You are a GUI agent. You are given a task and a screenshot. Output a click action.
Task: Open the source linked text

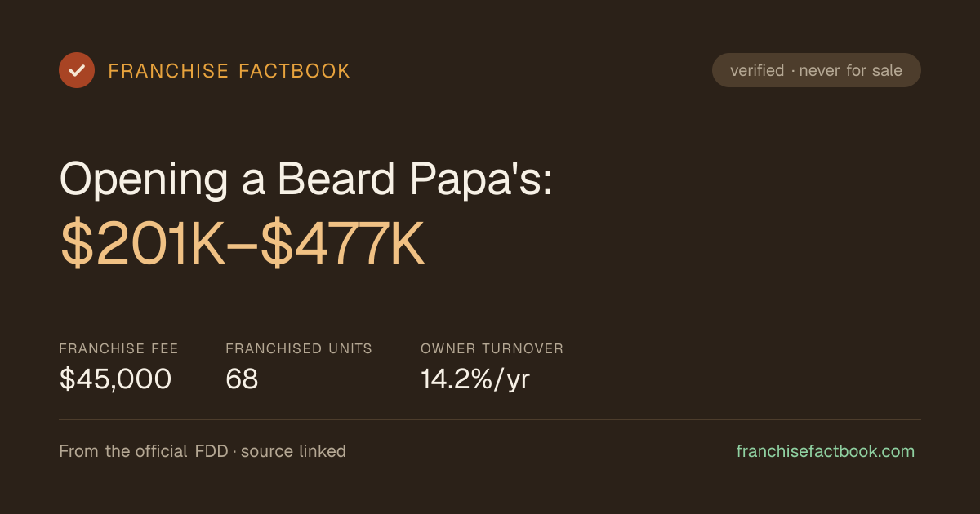(x=293, y=451)
